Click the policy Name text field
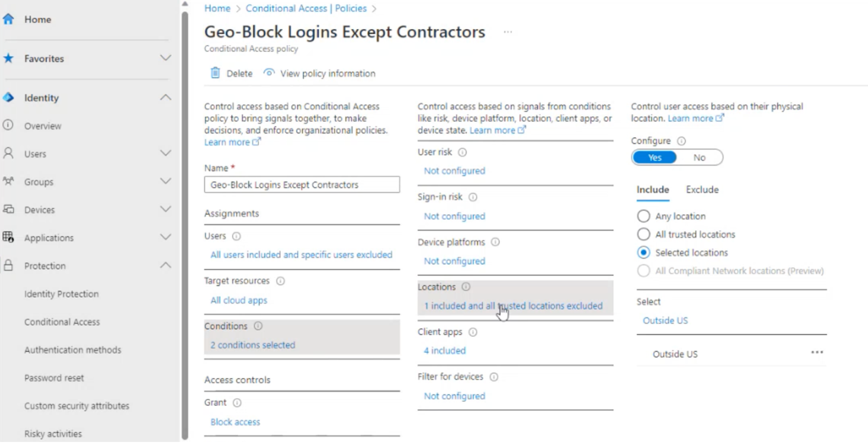868x445 pixels. click(302, 185)
